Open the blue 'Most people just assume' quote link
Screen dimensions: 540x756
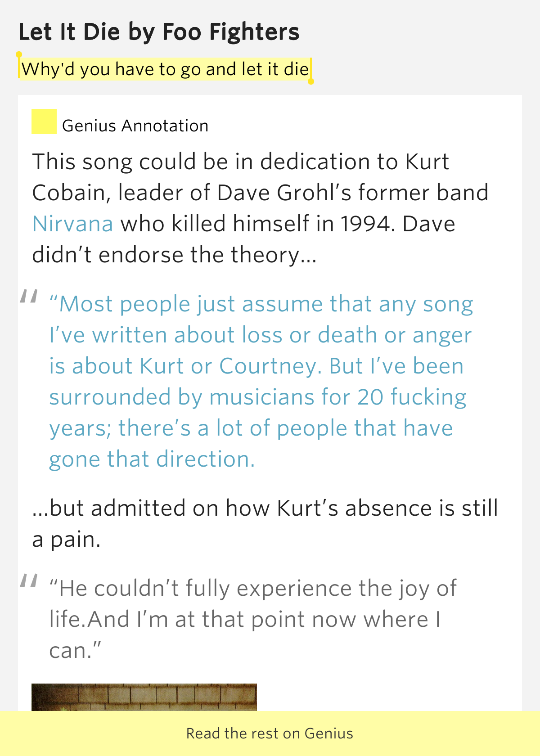click(x=261, y=382)
